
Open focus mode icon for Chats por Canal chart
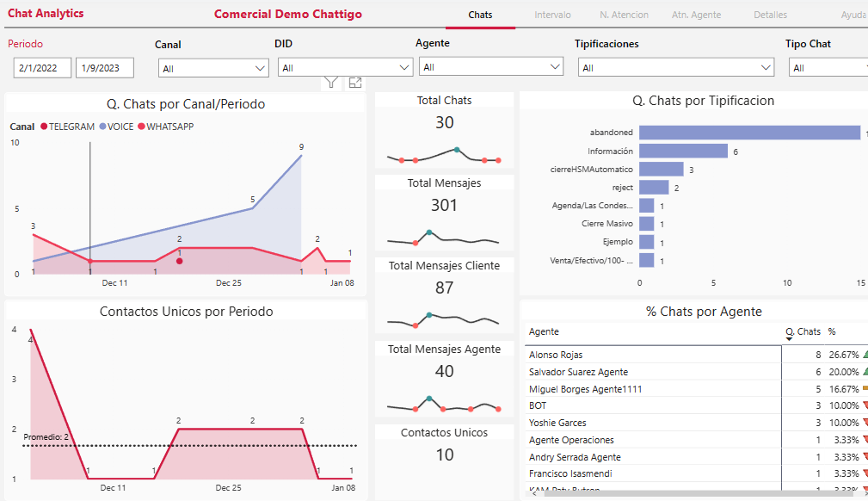tap(355, 83)
